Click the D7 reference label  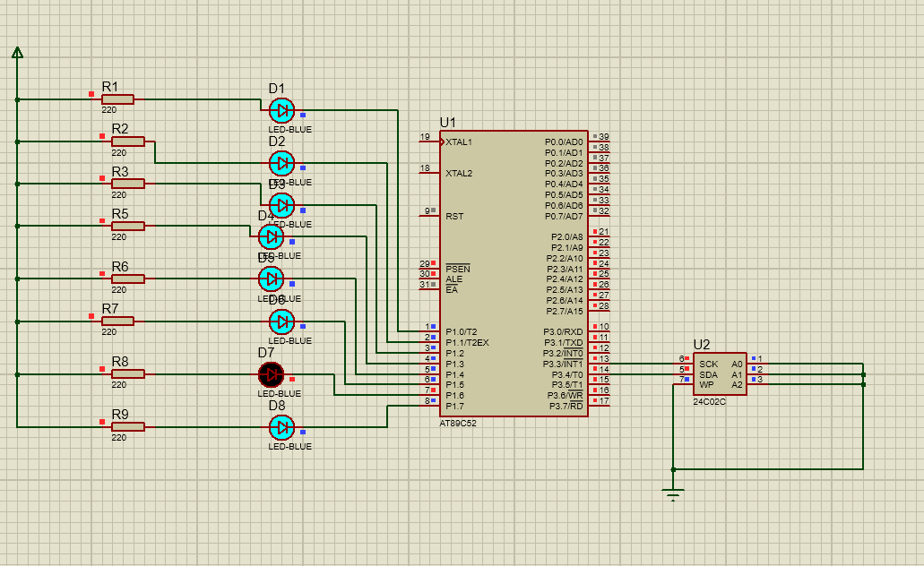(x=266, y=352)
